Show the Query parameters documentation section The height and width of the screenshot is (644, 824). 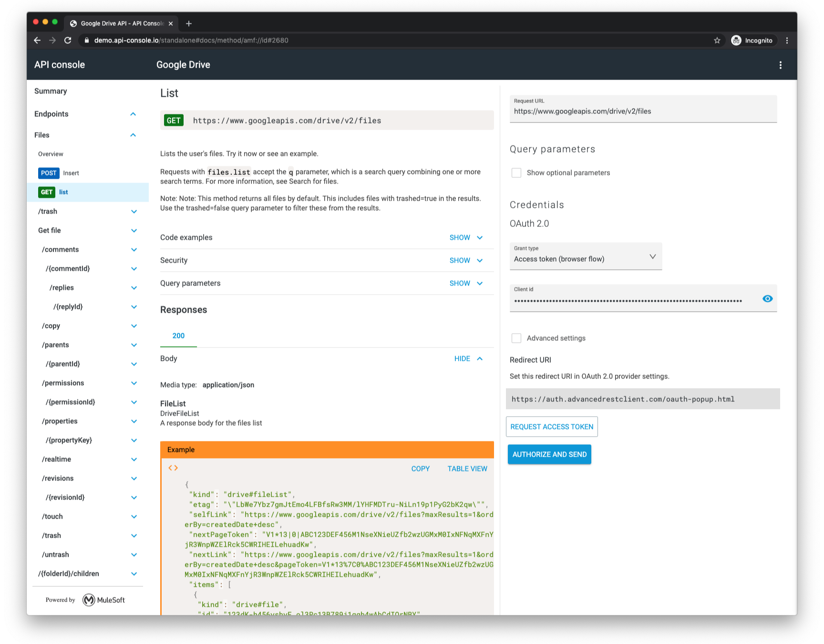coord(466,283)
